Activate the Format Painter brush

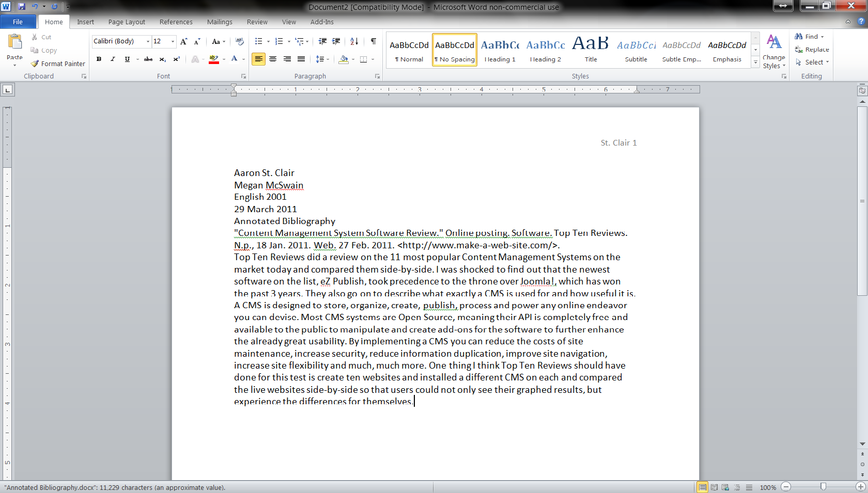tap(35, 63)
